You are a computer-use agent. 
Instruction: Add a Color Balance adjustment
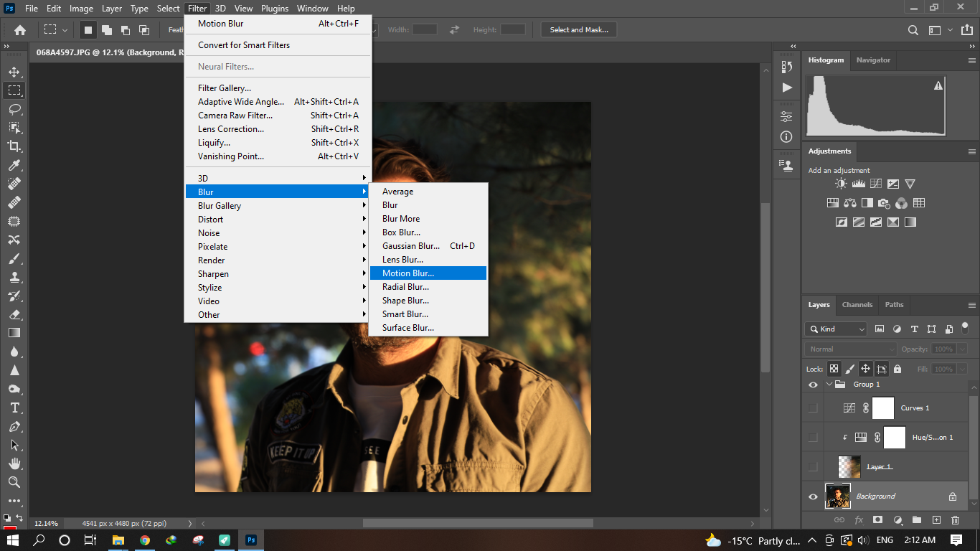click(850, 203)
